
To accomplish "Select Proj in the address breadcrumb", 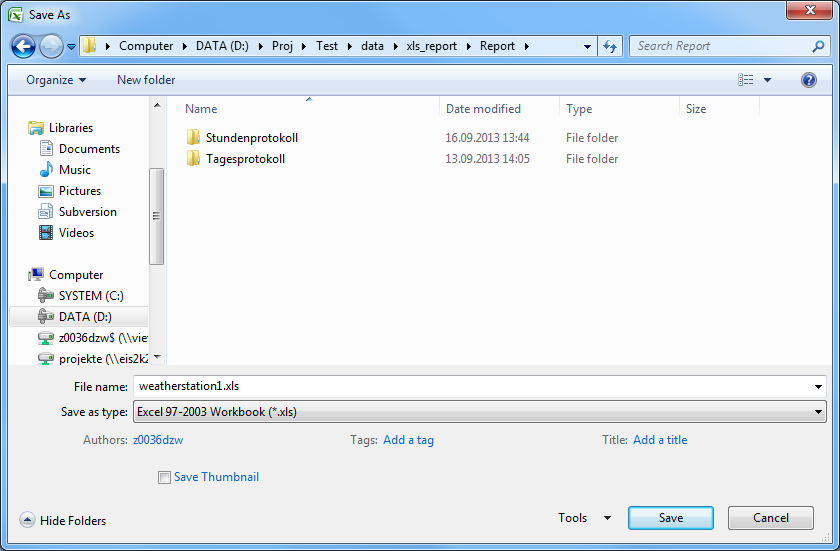I will point(282,46).
